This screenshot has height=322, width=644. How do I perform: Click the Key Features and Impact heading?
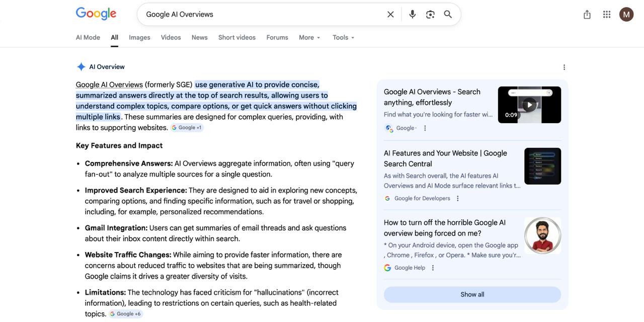tap(119, 146)
